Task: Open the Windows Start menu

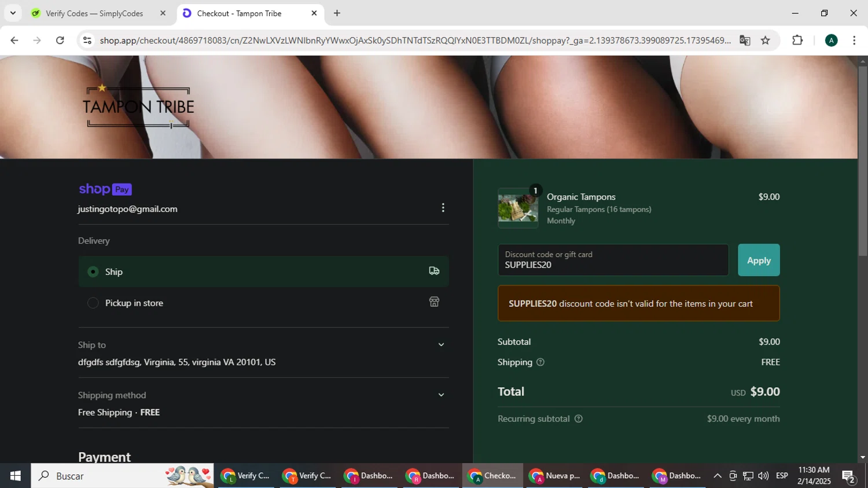Action: point(15,476)
